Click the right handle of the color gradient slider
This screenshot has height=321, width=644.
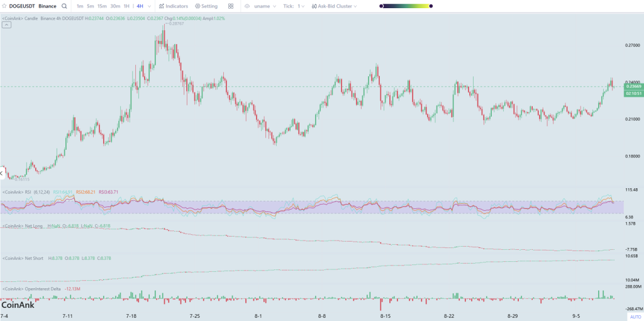[430, 6]
